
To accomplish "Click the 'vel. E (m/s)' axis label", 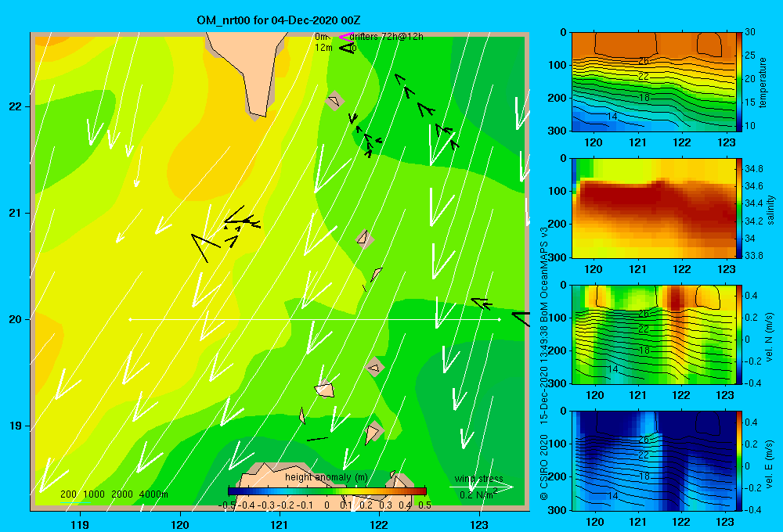I will [x=770, y=463].
